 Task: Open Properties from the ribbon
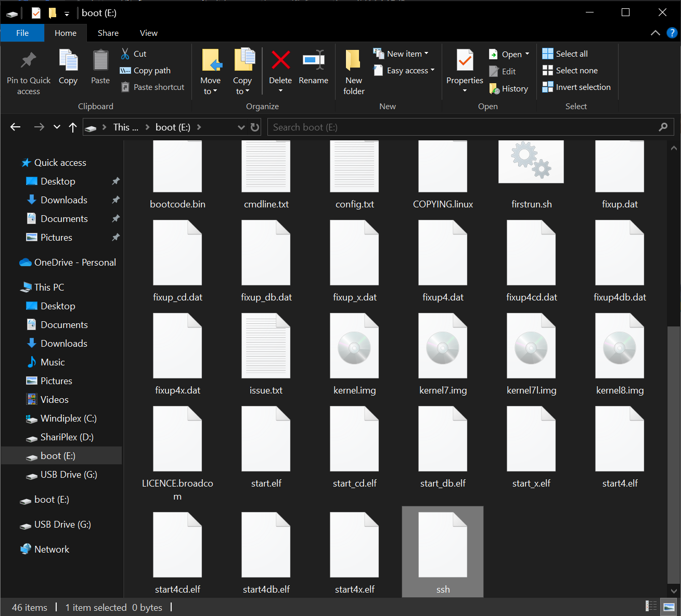point(465,61)
